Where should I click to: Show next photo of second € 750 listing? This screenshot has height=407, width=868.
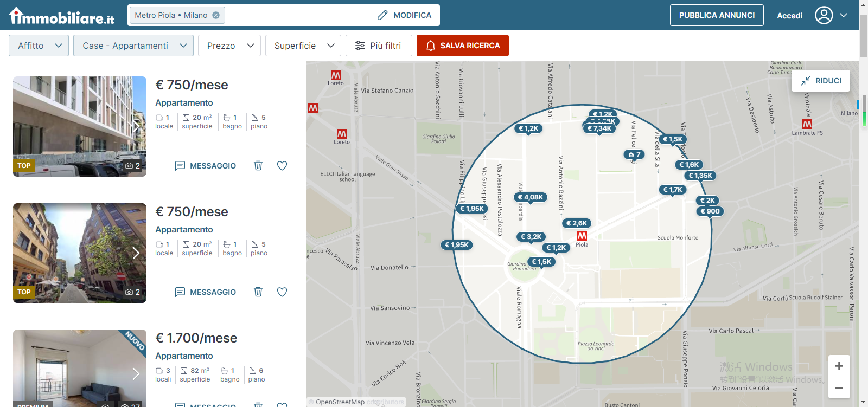click(136, 253)
